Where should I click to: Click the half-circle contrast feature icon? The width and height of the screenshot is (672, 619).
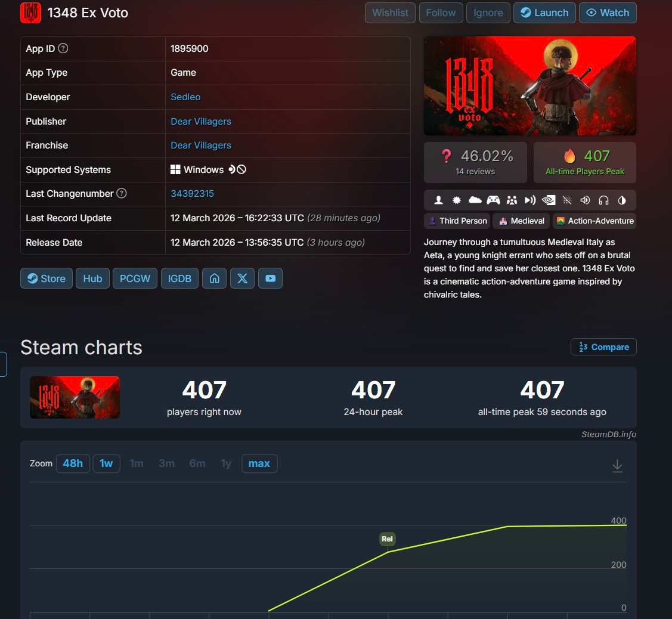coord(622,200)
